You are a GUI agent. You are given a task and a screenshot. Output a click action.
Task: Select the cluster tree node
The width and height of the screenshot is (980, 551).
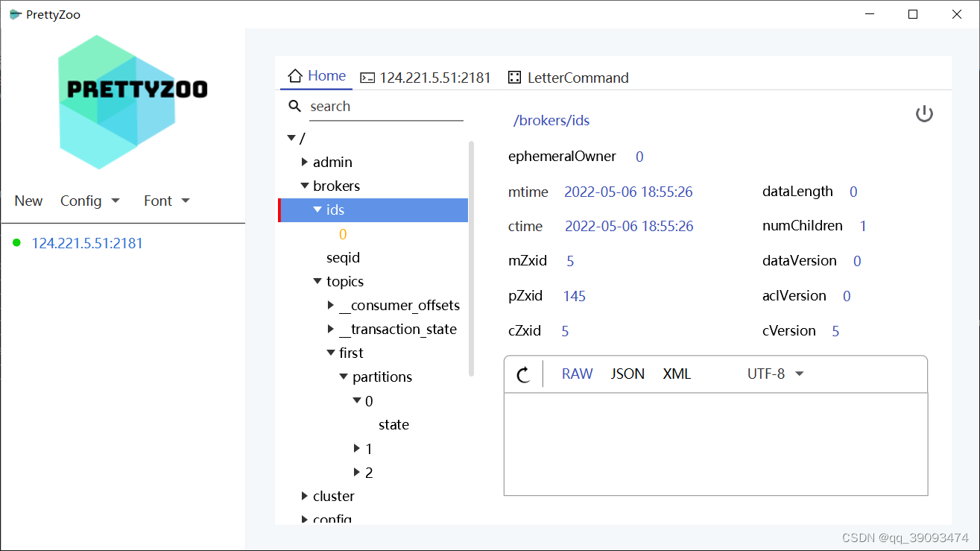(x=334, y=496)
